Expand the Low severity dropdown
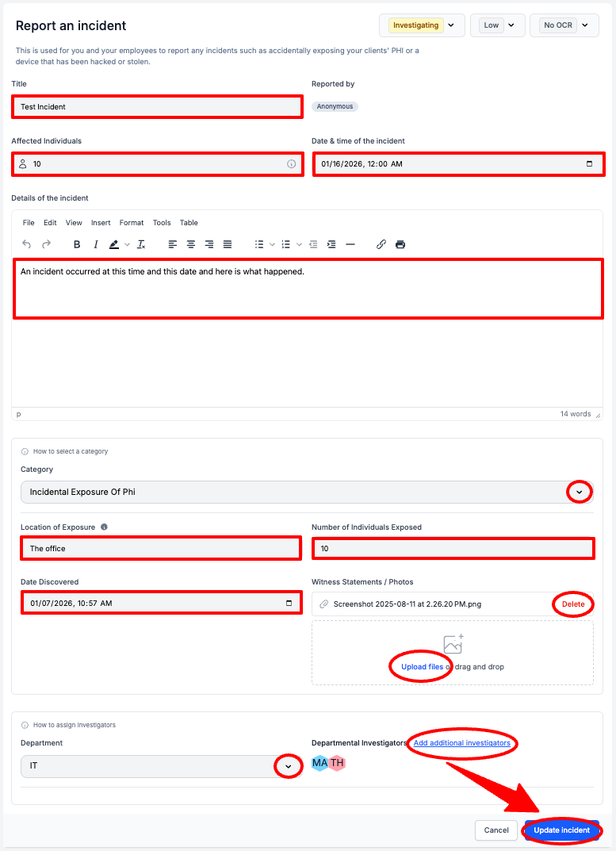 498,25
